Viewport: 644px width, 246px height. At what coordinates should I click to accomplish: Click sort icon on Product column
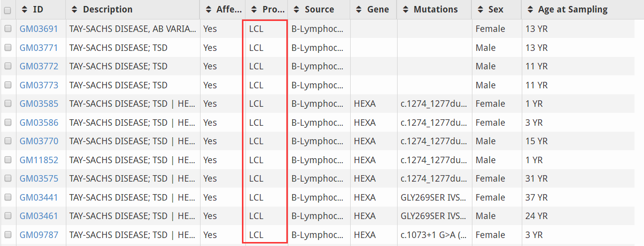254,9
